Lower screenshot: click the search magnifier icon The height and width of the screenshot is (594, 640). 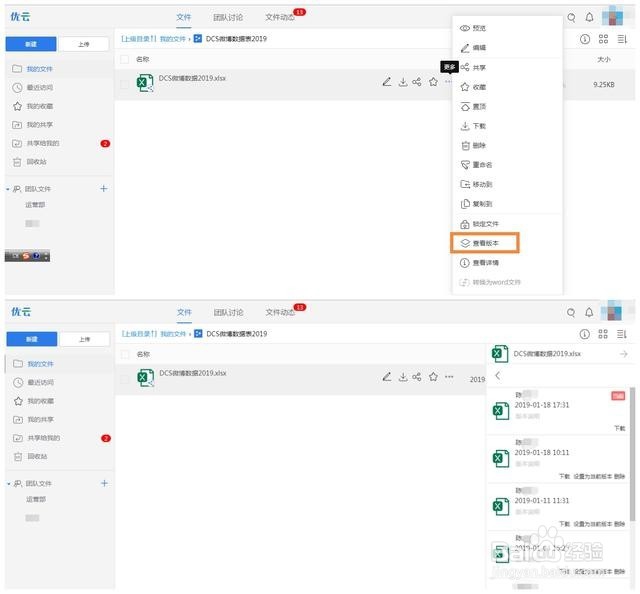(x=571, y=313)
